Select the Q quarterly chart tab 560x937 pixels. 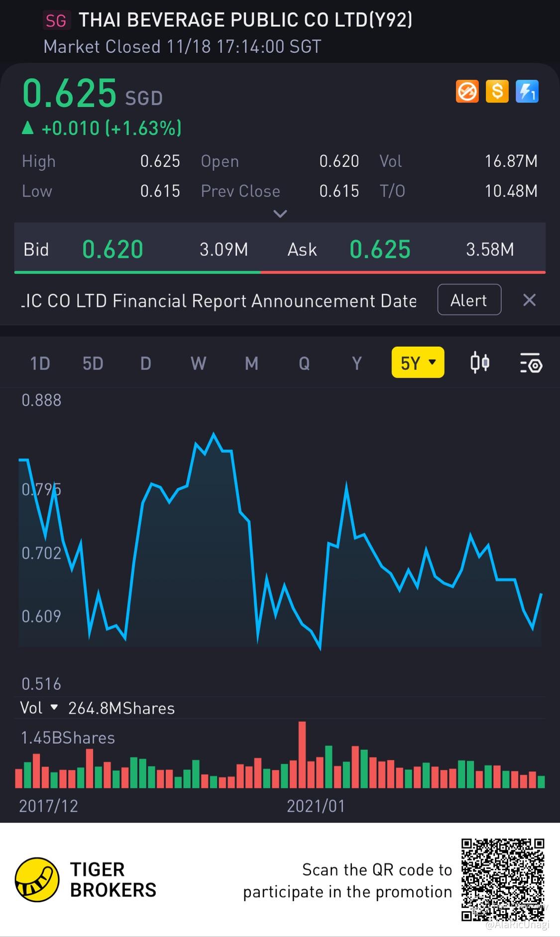pos(304,363)
